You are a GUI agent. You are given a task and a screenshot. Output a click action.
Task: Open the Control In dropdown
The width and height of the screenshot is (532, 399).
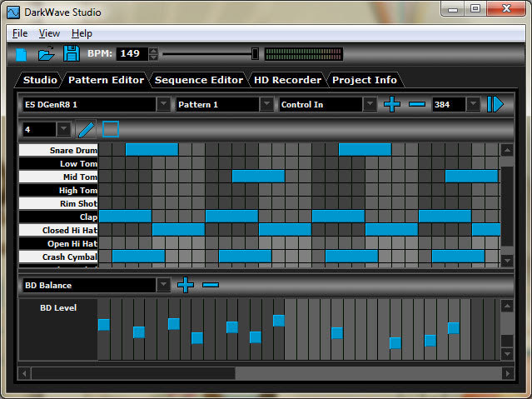(x=370, y=104)
